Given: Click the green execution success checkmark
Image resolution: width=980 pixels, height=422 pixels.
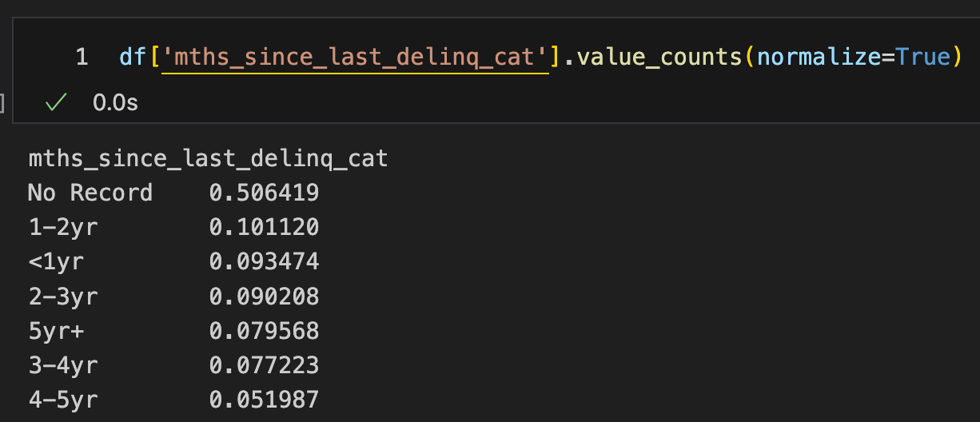Looking at the screenshot, I should 55,103.
